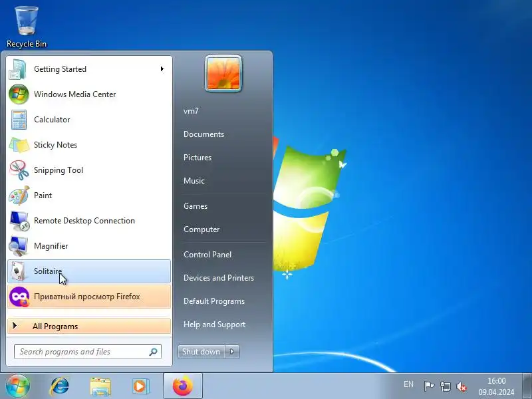
Task: Click the clock showing 16:00
Action: pos(496,381)
